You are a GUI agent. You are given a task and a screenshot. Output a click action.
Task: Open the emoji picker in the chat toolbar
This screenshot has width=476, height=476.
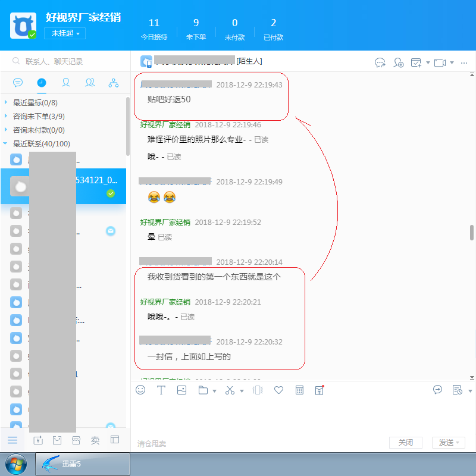(140, 390)
